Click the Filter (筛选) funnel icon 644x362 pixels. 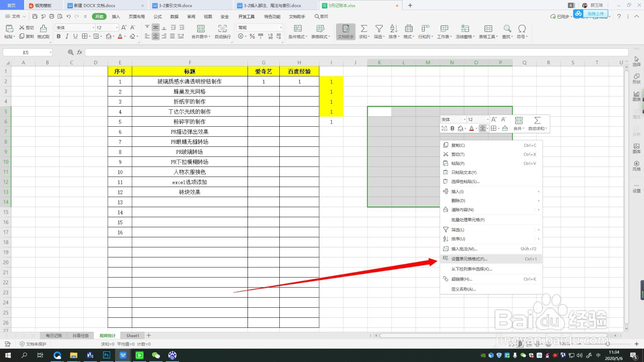tap(379, 29)
